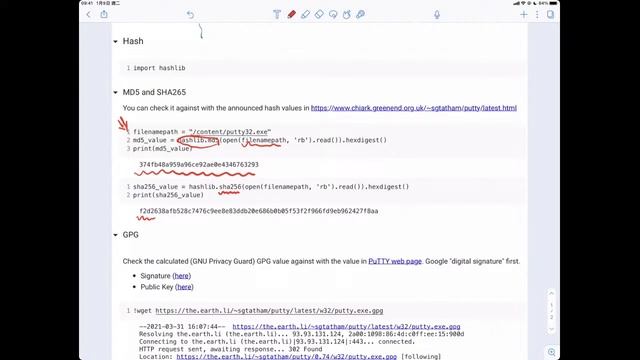
Task: Open the Signature here link
Action: pos(182,276)
